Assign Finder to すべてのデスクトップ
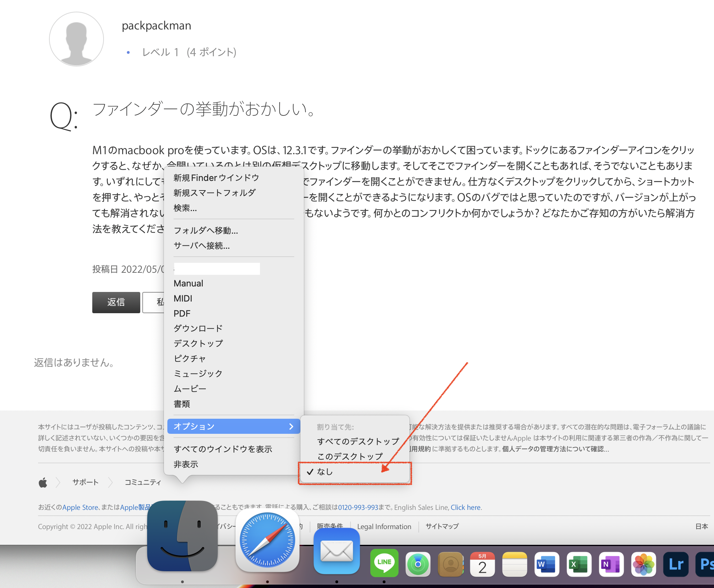The image size is (714, 588). [358, 441]
